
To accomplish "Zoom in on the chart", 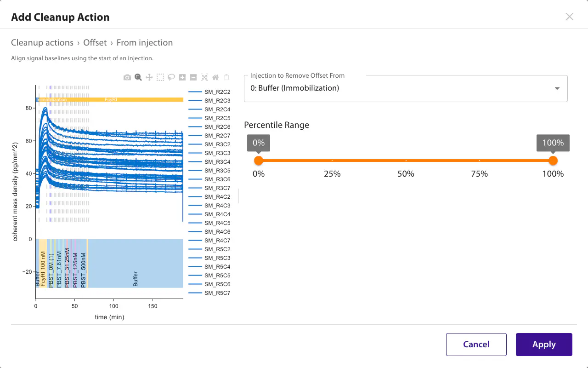I will [182, 78].
